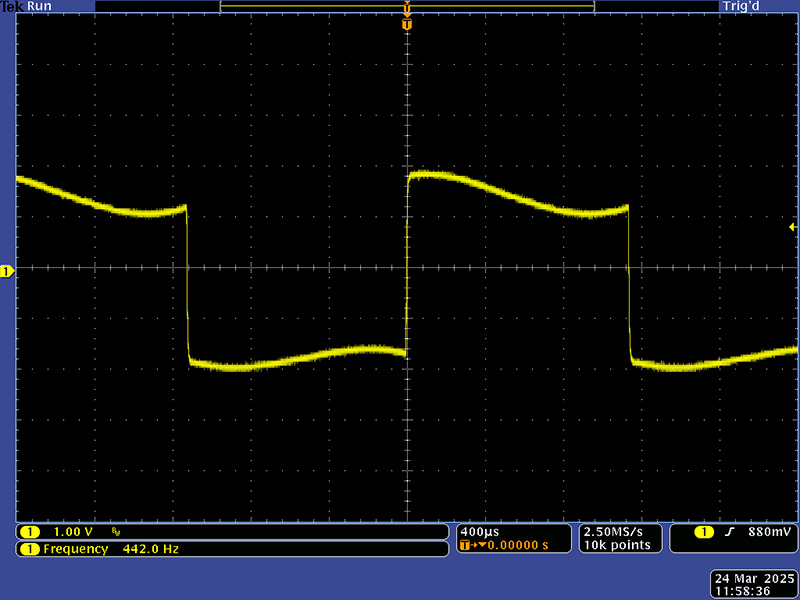
Task: Toggle the Run acquisition status
Action: (38, 6)
